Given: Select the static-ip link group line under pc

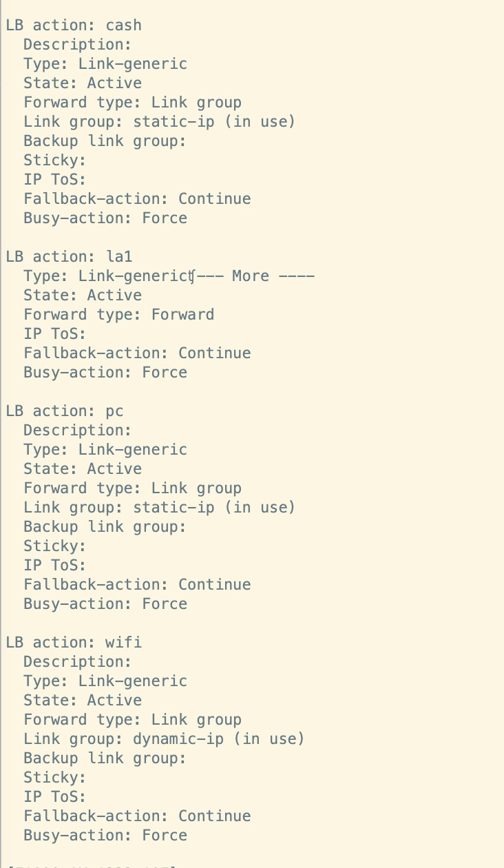Looking at the screenshot, I should click(x=159, y=508).
